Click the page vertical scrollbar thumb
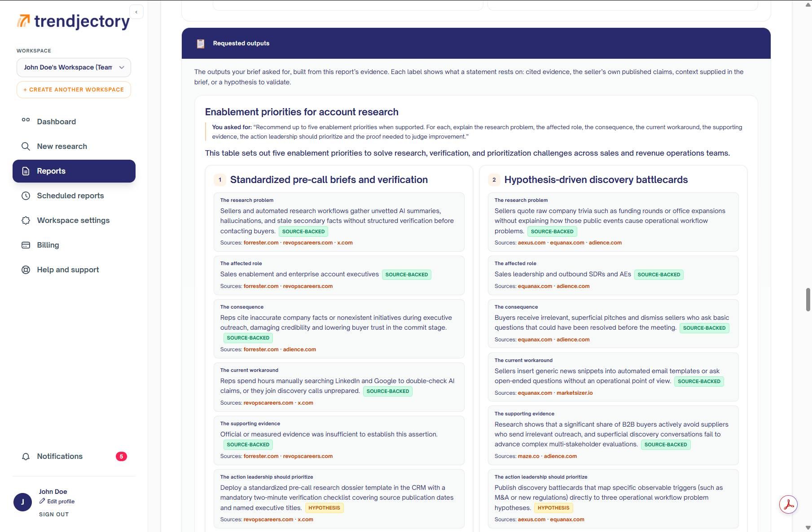 point(808,300)
